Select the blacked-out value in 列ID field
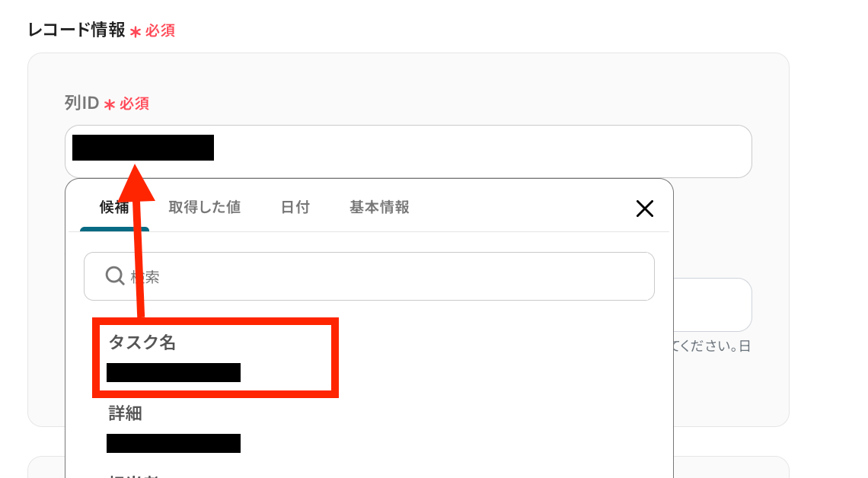868x478 pixels. tap(143, 148)
